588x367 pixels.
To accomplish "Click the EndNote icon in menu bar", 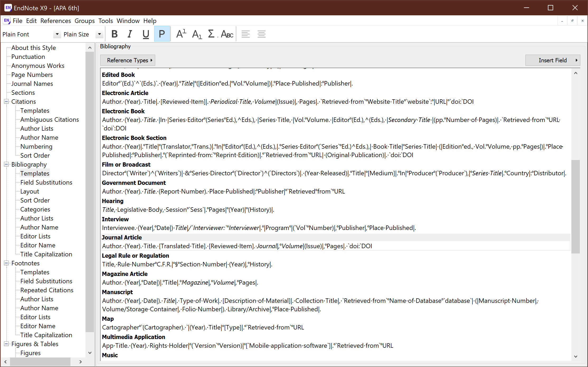I will [7, 21].
